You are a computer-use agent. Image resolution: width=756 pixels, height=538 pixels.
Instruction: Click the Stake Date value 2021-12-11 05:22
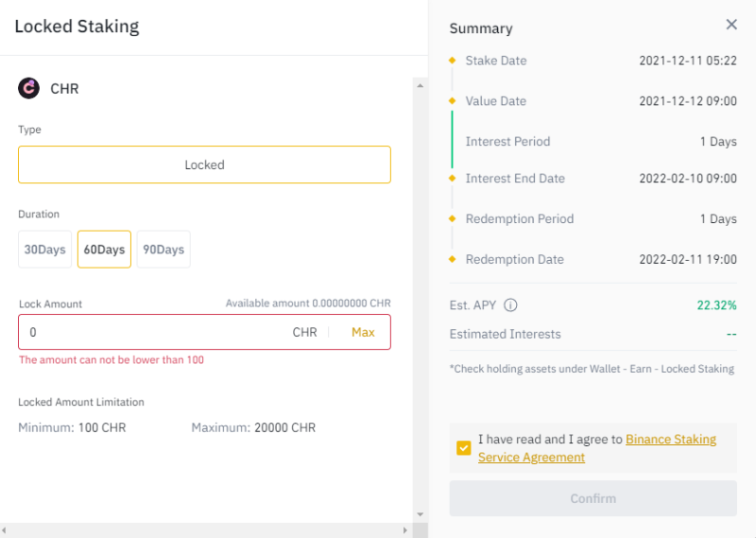tap(688, 61)
